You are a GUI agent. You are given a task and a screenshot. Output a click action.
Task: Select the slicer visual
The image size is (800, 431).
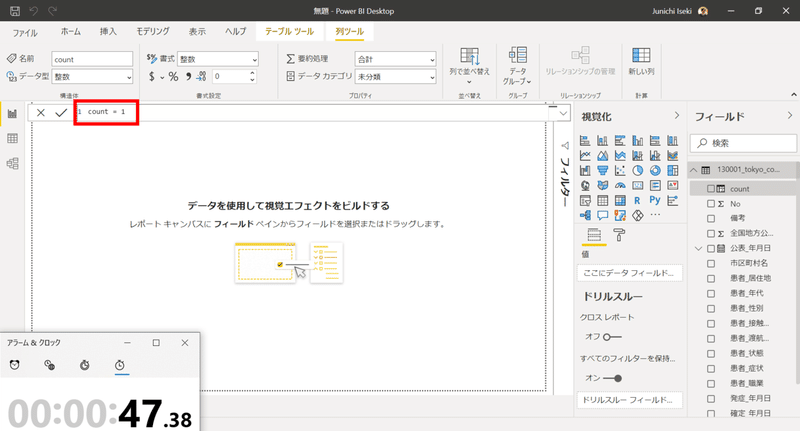tap(585, 200)
